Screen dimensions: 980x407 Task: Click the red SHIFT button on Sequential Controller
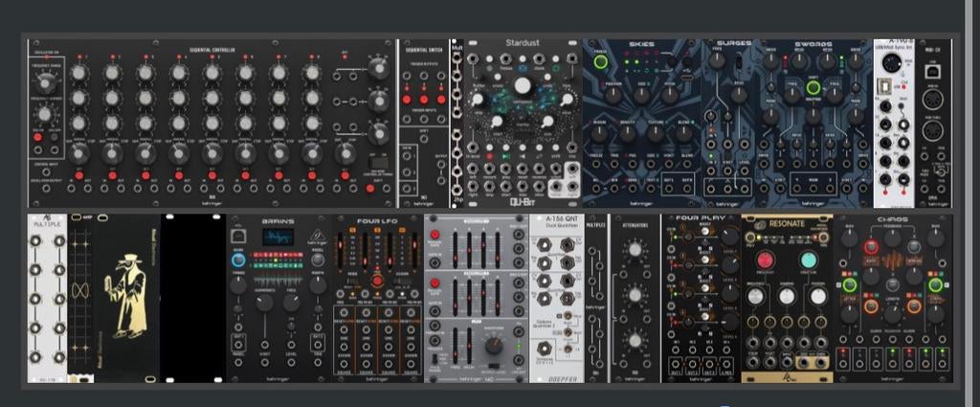tap(369, 189)
